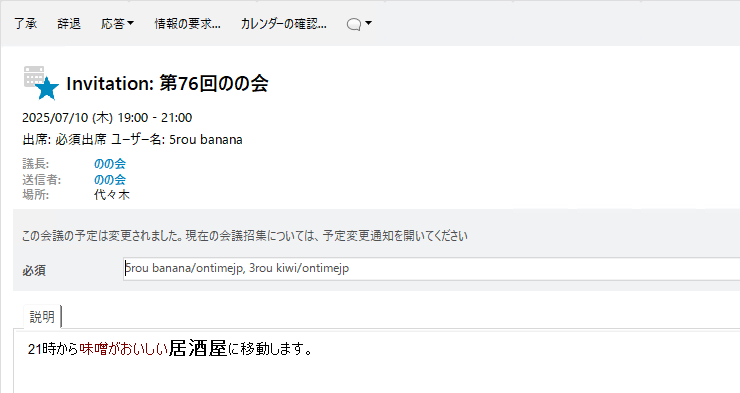
Task: Switch to the 説明 tab
Action: point(42,317)
